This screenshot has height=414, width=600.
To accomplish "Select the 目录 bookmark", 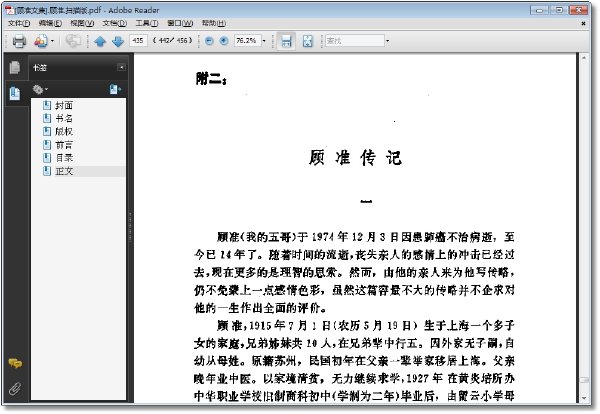I will [x=64, y=158].
